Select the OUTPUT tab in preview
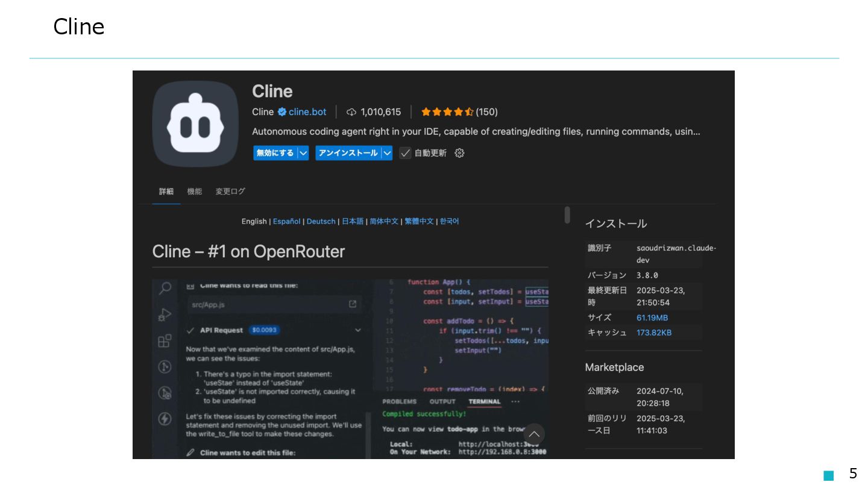Screen dimensions: 868x488 pyautogui.click(x=442, y=402)
